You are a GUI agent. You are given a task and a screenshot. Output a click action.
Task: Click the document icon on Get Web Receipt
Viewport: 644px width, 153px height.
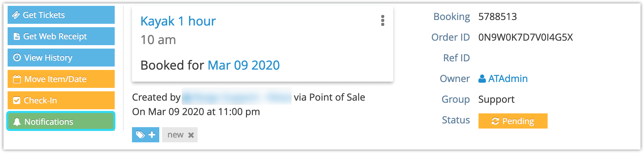point(17,36)
